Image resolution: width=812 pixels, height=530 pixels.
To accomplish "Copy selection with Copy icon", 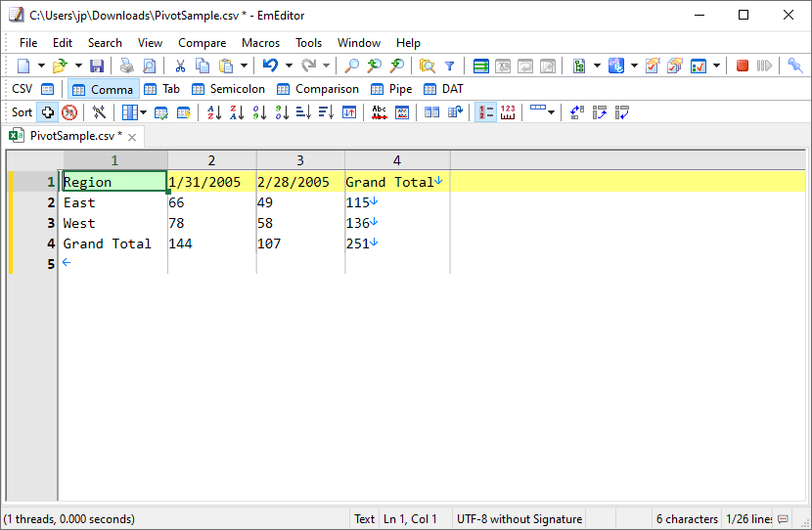I will click(x=203, y=66).
